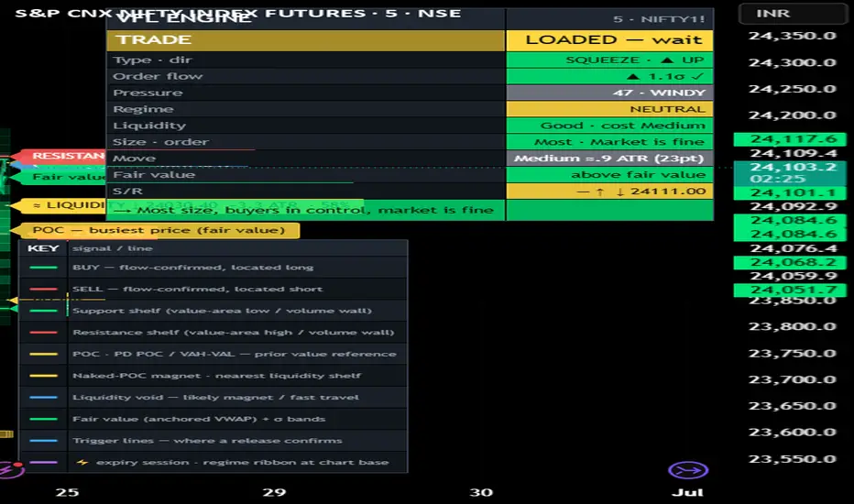
Task: Open the purple lightning event marker icon
Action: (x=10, y=469)
